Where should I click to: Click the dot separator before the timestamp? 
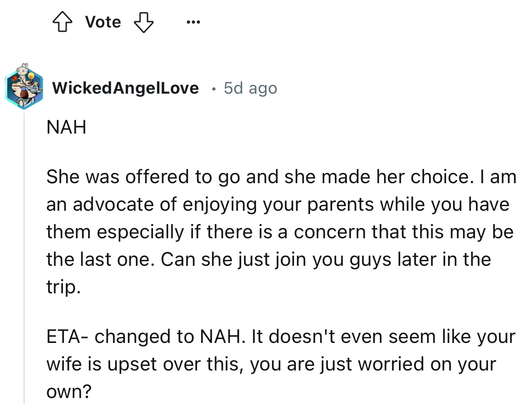[x=211, y=88]
